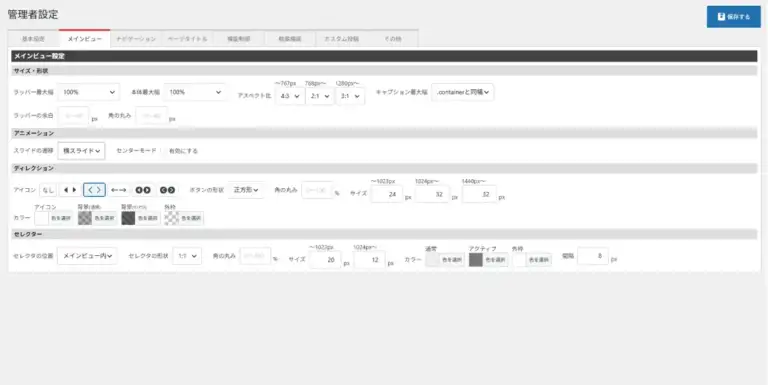Open the キャプション最大幅 .containerと同幅 dropdown
This screenshot has width=768, height=385.
click(x=462, y=92)
